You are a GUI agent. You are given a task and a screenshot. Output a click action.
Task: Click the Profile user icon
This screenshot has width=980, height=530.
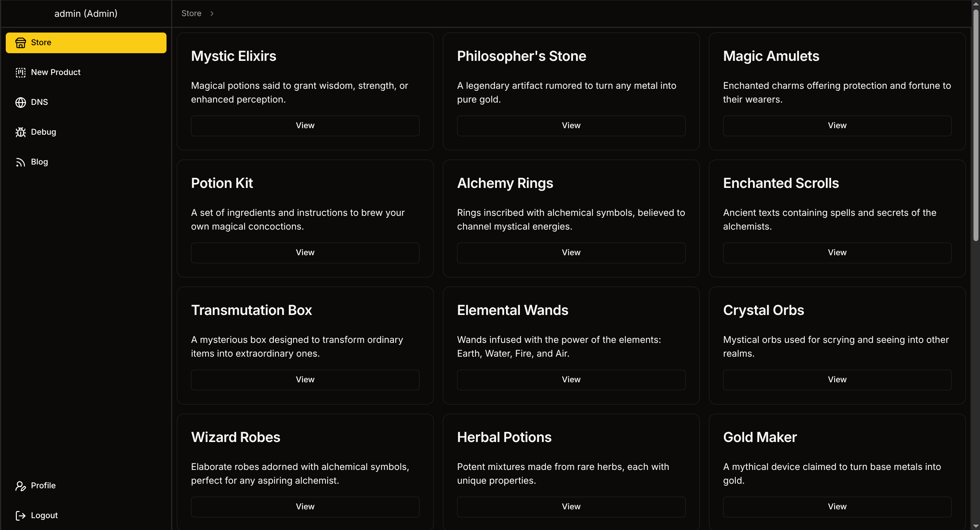pyautogui.click(x=21, y=486)
